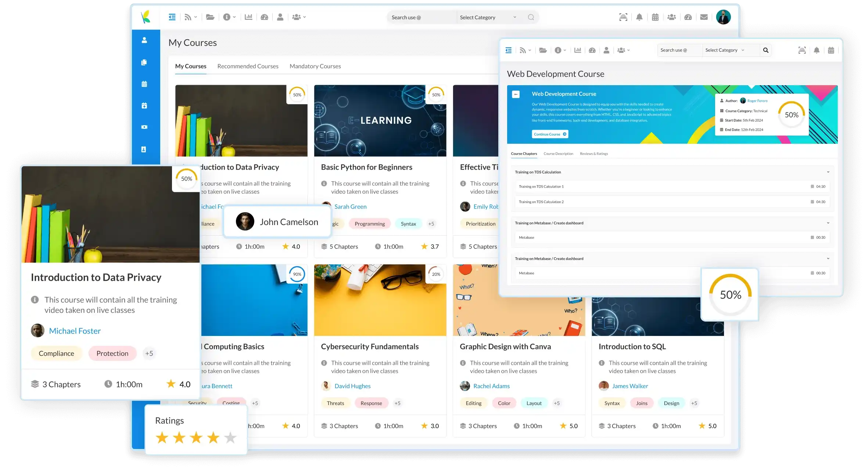The width and height of the screenshot is (868, 471).
Task: Open author Michael Foster link
Action: (75, 331)
